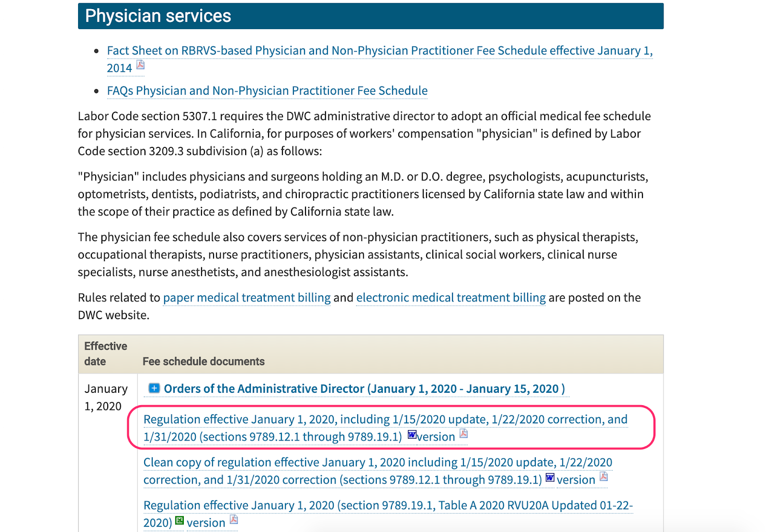The height and width of the screenshot is (532, 766).
Task: Expand Orders of the Administrative Director plus icon
Action: [154, 388]
